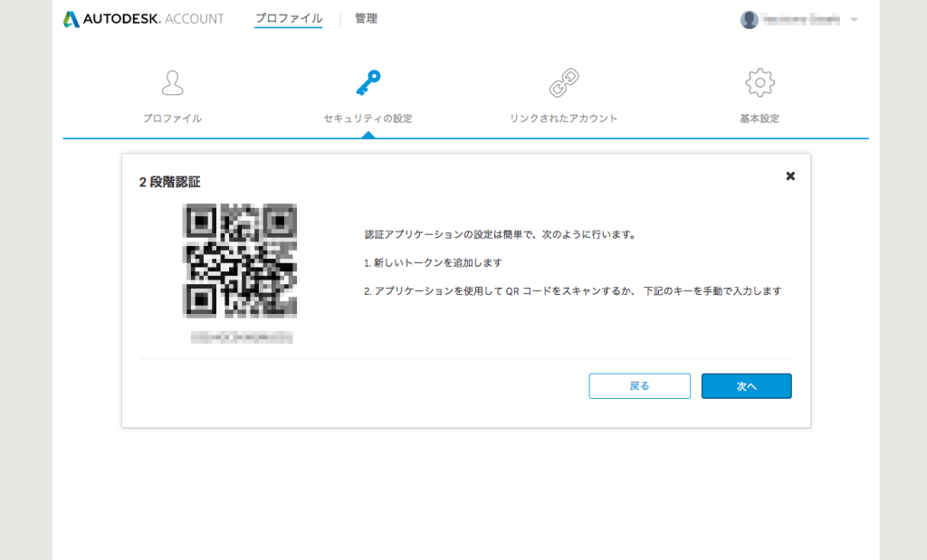Click the リンクされたアカウント chain link icon
The width and height of the screenshot is (927, 560).
click(x=564, y=83)
